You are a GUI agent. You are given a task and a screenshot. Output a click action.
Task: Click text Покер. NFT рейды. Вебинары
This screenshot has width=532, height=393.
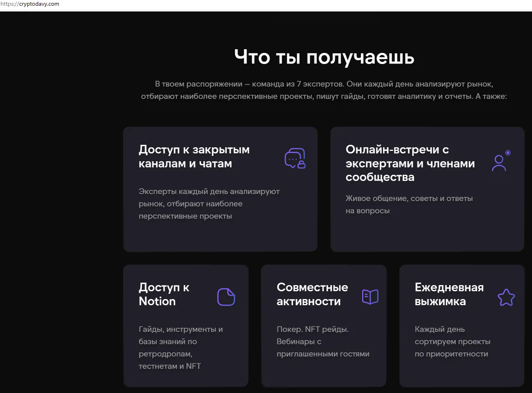(323, 341)
